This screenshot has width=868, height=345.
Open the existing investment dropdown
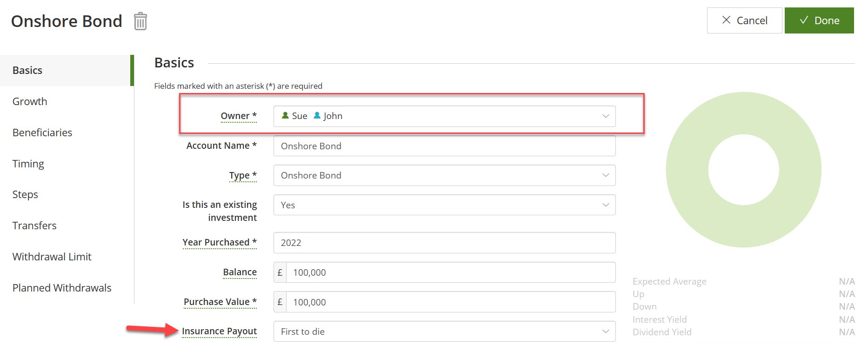point(605,205)
